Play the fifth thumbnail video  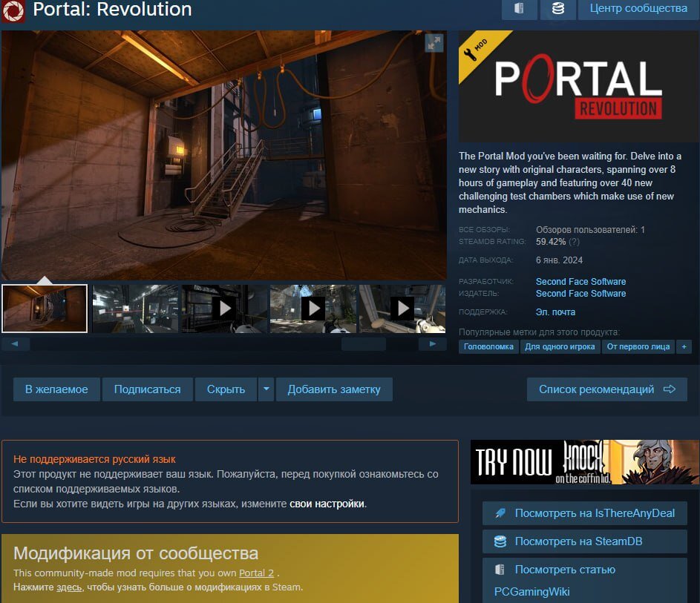click(x=402, y=309)
